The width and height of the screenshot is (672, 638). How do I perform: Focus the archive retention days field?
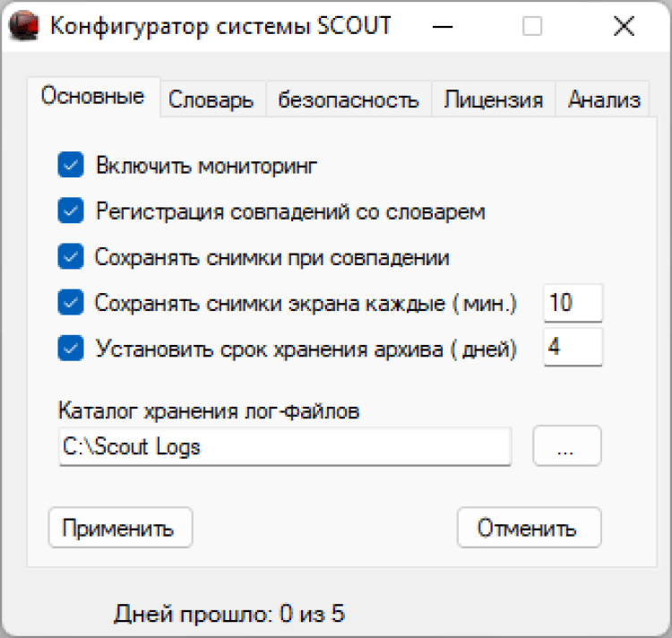coord(573,348)
